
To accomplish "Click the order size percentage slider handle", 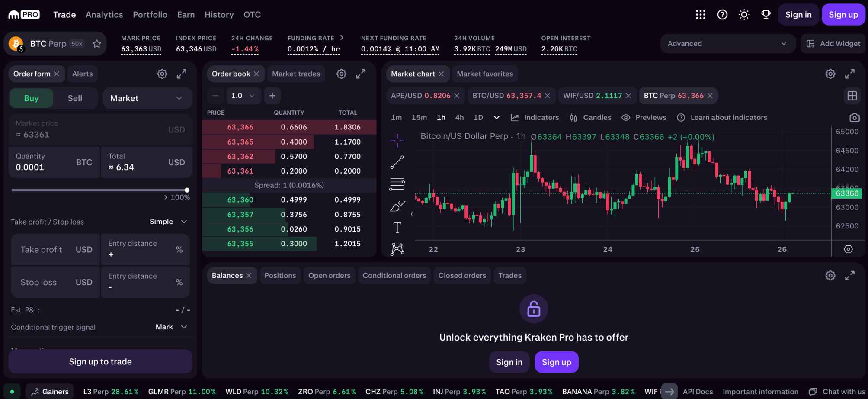I will [x=187, y=190].
